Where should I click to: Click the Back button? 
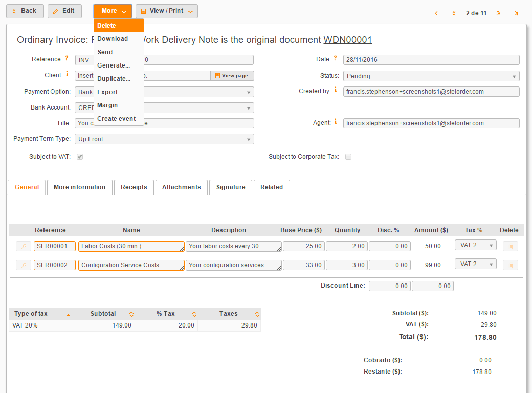(x=25, y=11)
